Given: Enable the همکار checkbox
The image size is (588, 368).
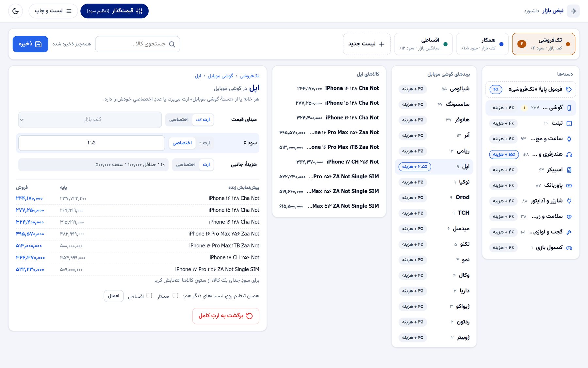Looking at the screenshot, I should 175,295.
